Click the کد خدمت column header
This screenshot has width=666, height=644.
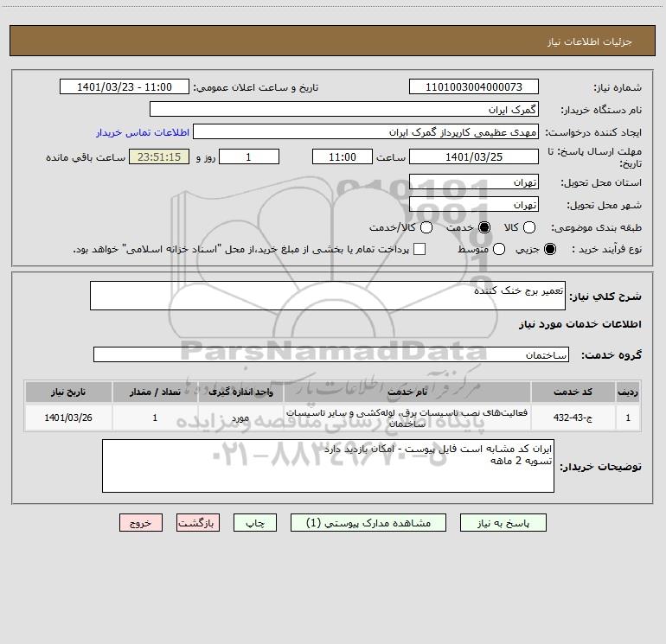click(573, 392)
